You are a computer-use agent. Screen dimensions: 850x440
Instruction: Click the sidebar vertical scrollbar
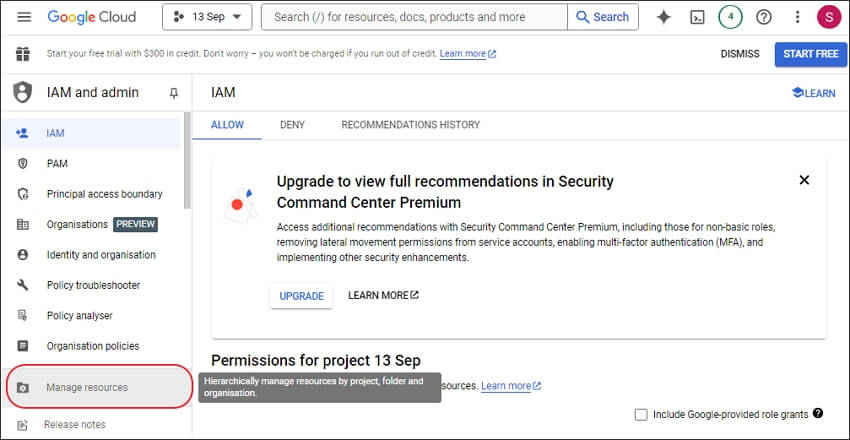(188, 160)
